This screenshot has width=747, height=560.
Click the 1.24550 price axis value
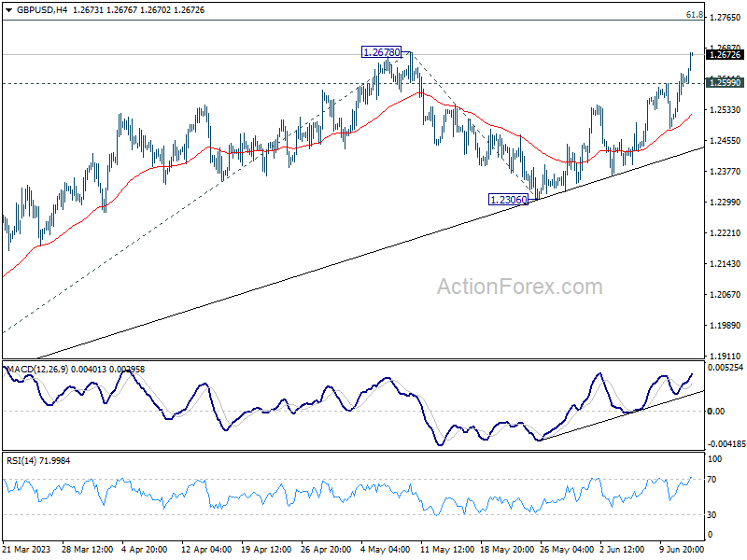[726, 141]
